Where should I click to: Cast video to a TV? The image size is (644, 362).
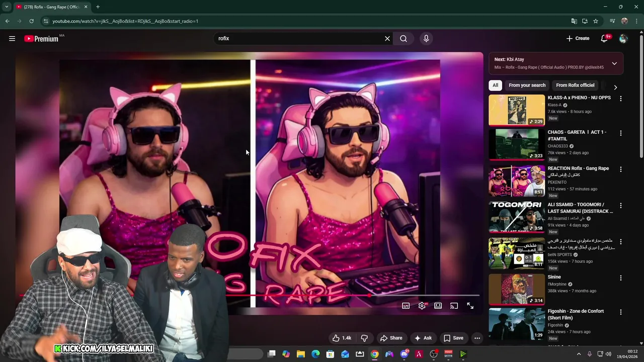[x=454, y=306]
